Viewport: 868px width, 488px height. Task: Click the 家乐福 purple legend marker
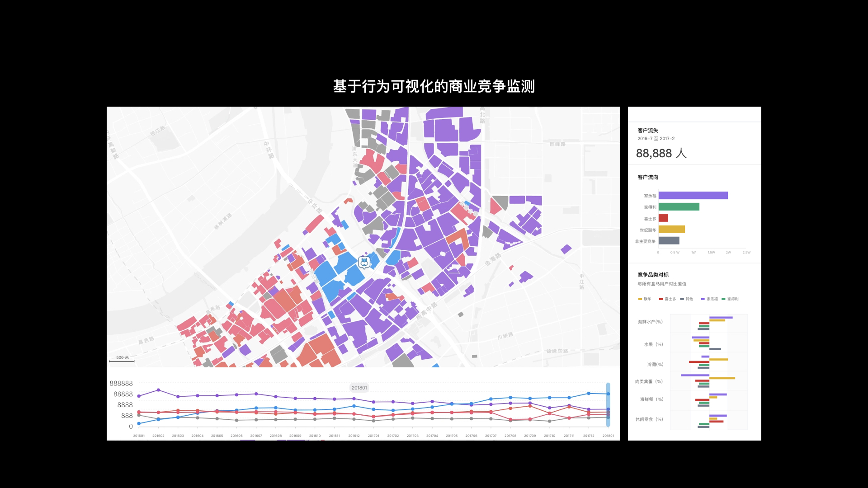703,299
